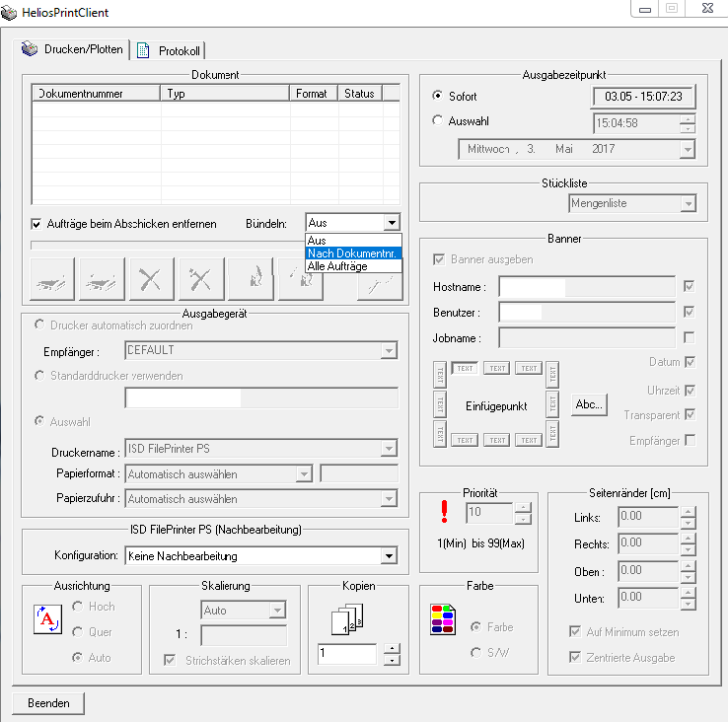Screen dimensions: 728x722
Task: Increase Links margin with up arrow
Action: 689,512
